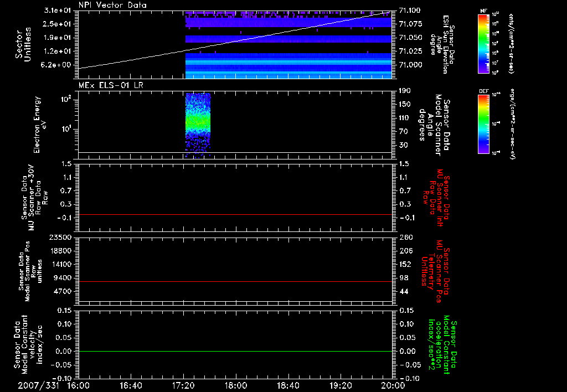Click the 'cnts/(cm**2-sr-sec)' units label
The width and height of the screenshot is (567, 392).
(x=511, y=43)
